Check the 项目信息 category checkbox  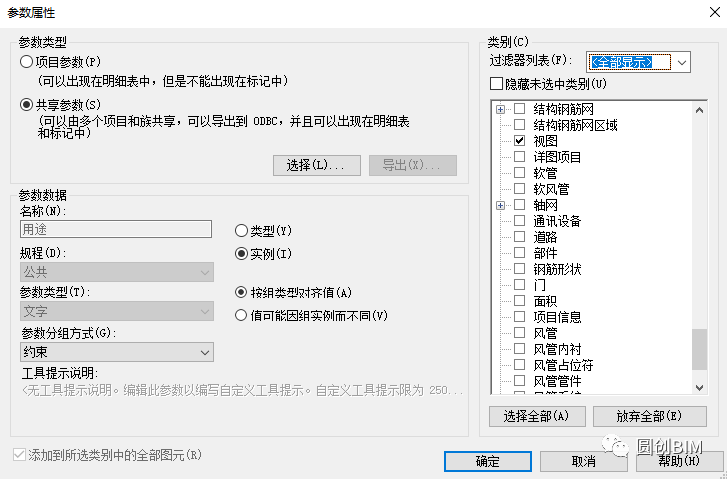tap(519, 317)
